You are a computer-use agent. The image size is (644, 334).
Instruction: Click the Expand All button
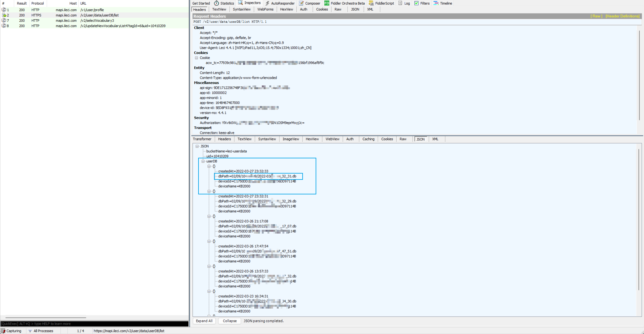tap(204, 321)
